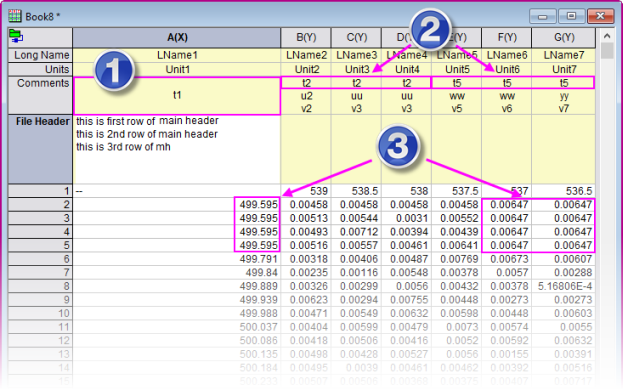Click cell 499.889 in row 8
The height and width of the screenshot is (390, 623).
pos(177,286)
